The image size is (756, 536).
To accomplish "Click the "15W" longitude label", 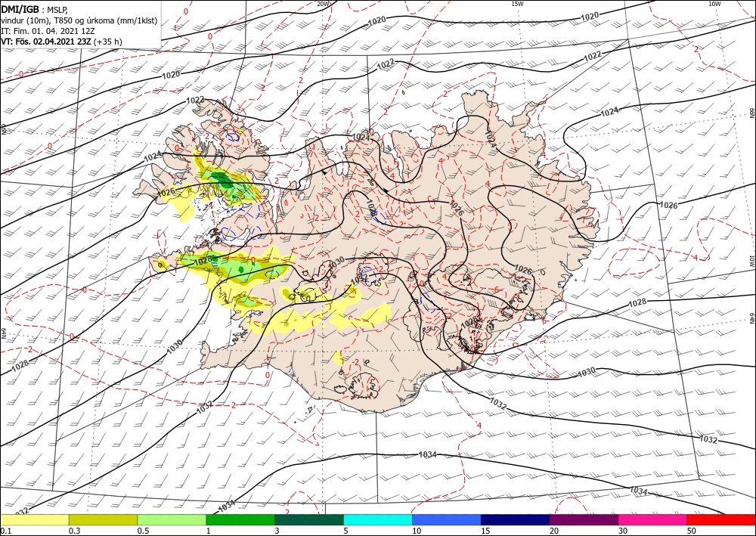I will tap(517, 4).
